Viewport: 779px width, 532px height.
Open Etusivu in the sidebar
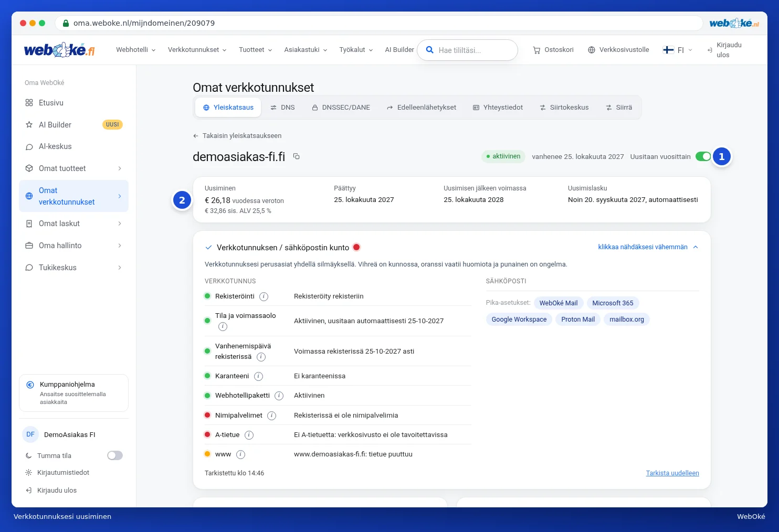click(x=73, y=103)
